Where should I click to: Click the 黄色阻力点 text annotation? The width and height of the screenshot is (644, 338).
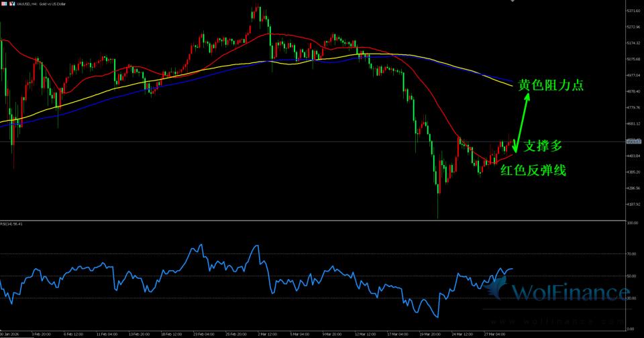click(551, 86)
